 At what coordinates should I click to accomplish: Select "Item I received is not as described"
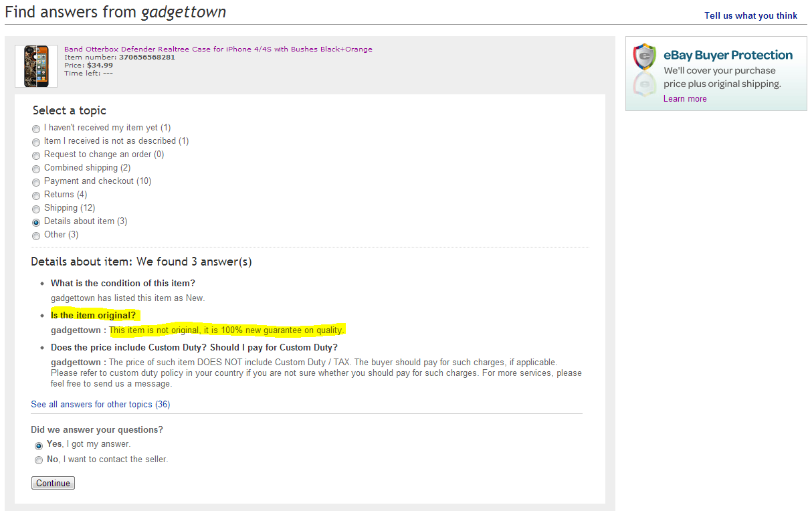pos(36,142)
